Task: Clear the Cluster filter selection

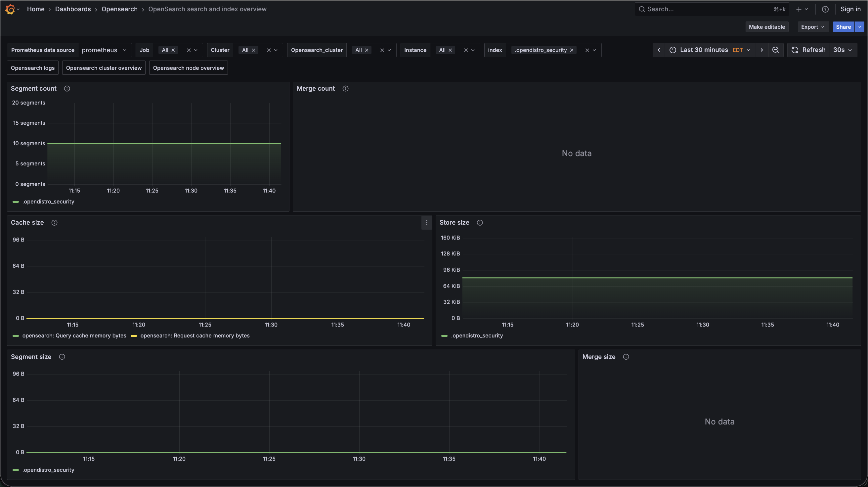Action: click(x=269, y=50)
